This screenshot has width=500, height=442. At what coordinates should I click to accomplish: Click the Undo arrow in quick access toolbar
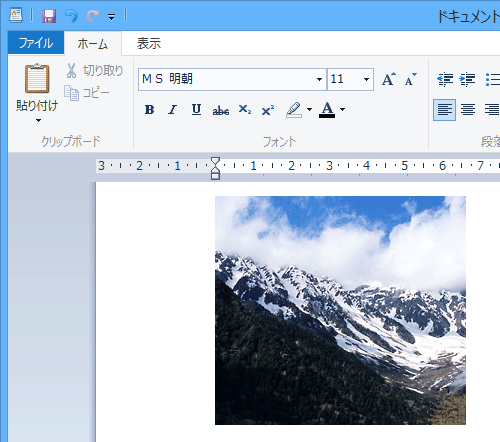point(71,16)
